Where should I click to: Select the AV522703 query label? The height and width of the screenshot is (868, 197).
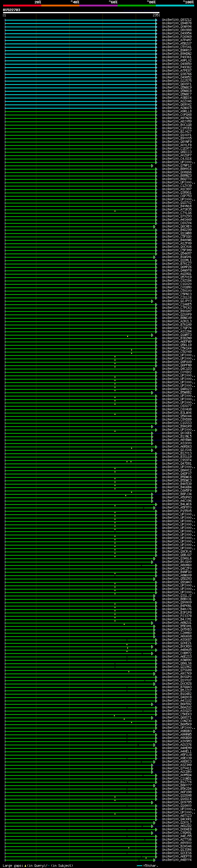pyautogui.click(x=11, y=10)
